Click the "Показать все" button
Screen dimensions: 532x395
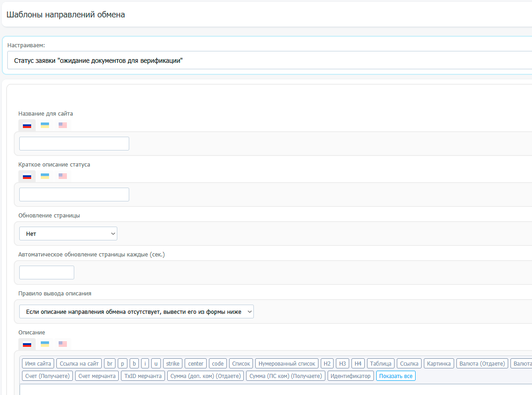click(395, 376)
